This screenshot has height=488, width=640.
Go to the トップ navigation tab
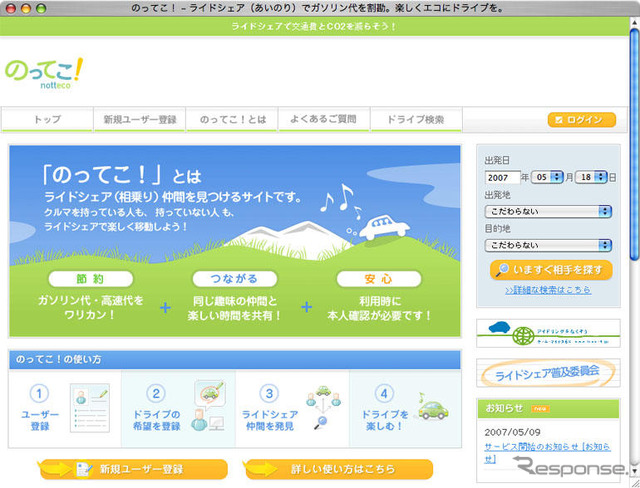47,120
